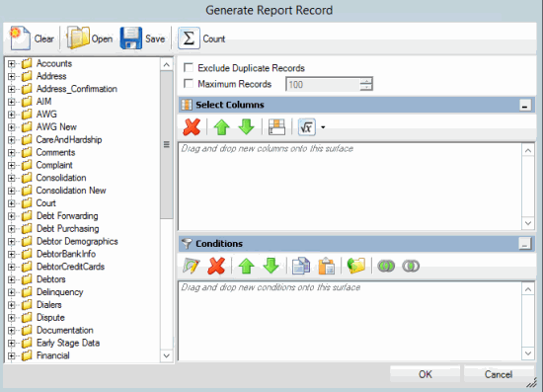
Task: Click the tree panel scrollbar thumb
Action: (x=167, y=145)
